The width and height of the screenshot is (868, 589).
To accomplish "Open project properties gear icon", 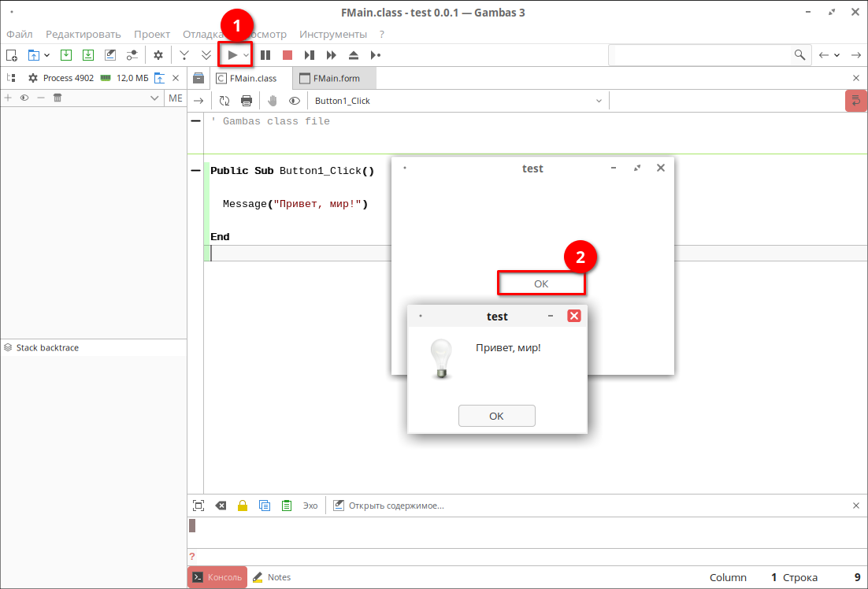I will [158, 55].
